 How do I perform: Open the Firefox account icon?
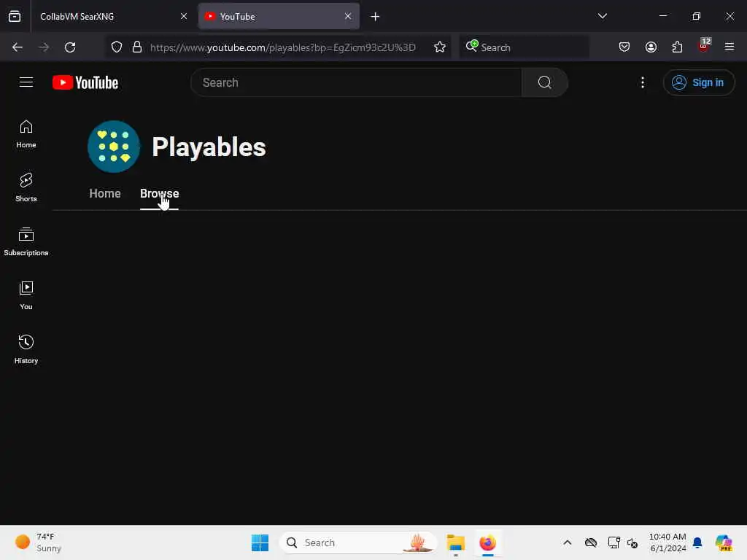coord(651,47)
